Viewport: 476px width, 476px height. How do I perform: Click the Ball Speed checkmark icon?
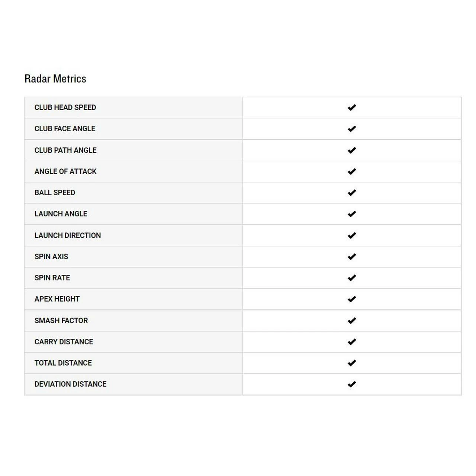click(352, 193)
